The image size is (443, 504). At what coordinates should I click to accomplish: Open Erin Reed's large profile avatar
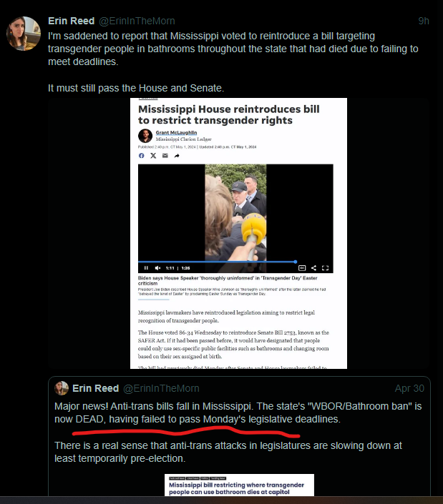[24, 34]
